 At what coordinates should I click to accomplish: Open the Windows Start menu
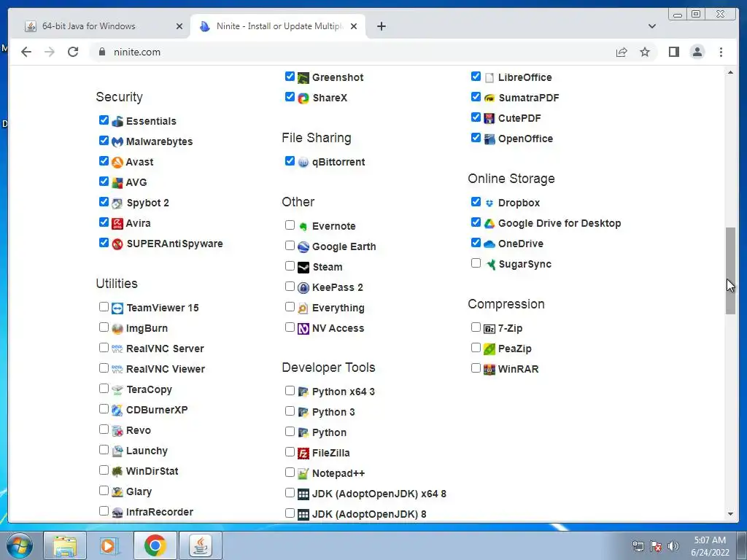coord(20,545)
